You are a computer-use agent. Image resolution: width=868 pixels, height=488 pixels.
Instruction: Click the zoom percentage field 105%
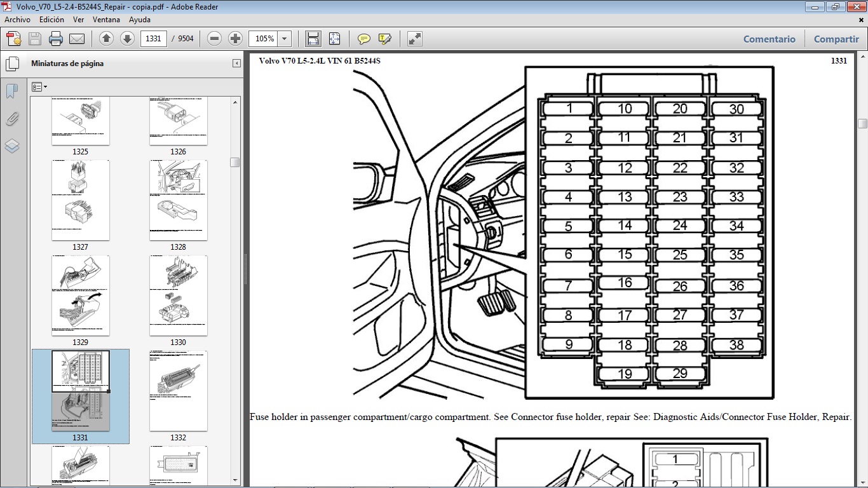coord(264,39)
